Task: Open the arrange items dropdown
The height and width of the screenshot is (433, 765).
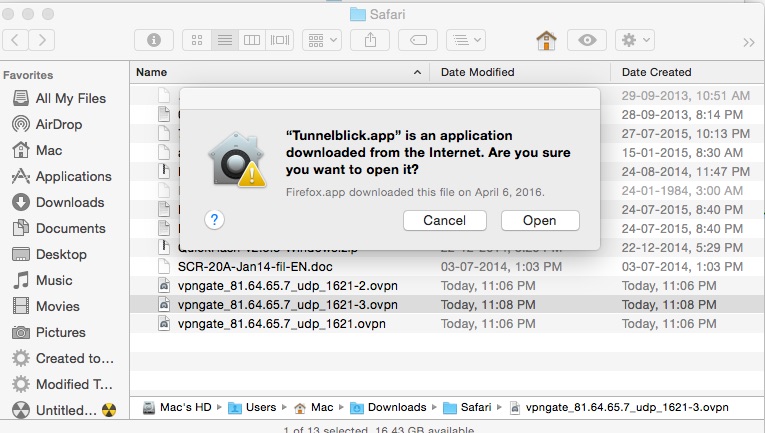Action: tap(322, 40)
